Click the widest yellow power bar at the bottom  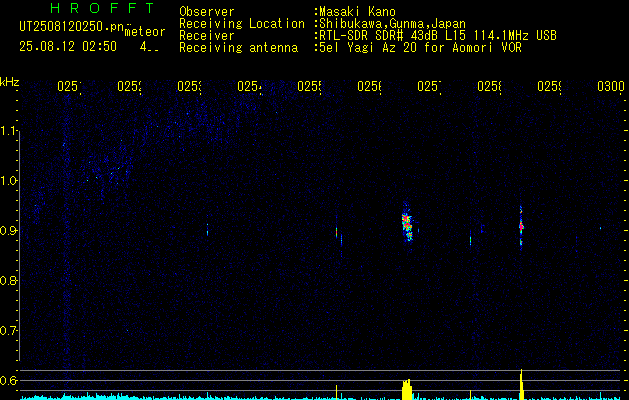coord(407,389)
